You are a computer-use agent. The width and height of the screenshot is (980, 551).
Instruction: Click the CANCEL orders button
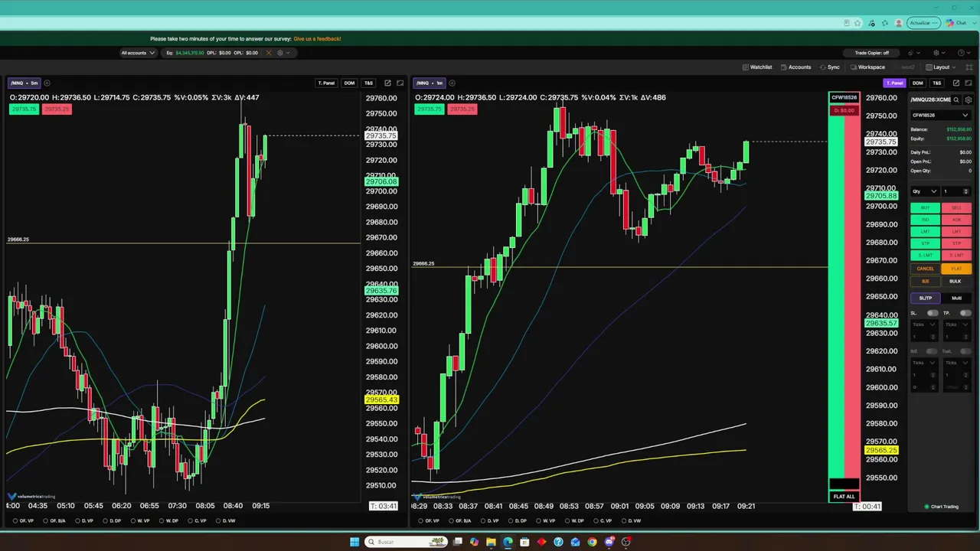[x=926, y=269]
